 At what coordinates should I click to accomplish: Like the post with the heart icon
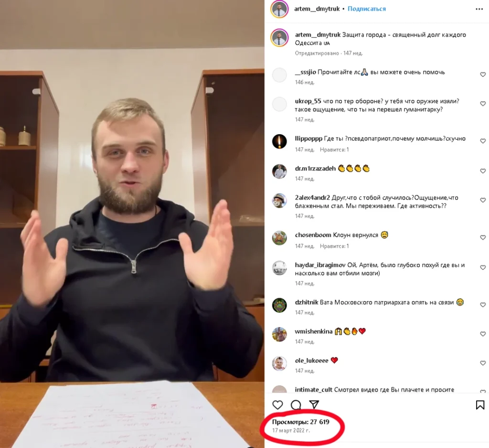tap(277, 405)
